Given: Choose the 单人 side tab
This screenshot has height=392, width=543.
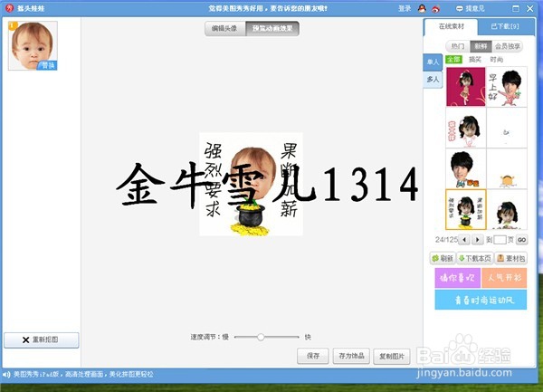Looking at the screenshot, I should [433, 62].
